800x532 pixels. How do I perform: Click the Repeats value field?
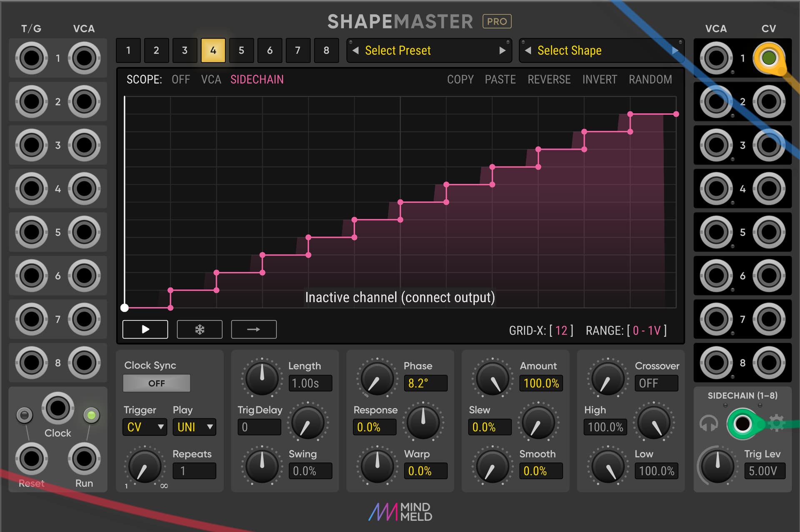(194, 471)
